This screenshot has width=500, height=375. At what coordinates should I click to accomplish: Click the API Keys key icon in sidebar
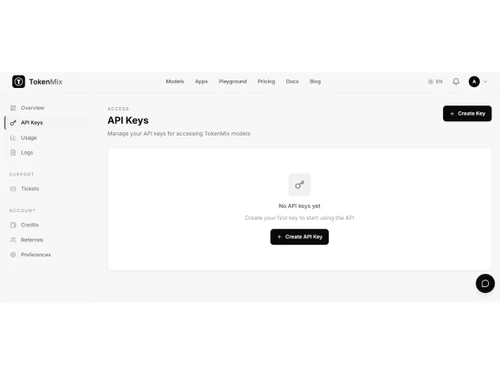(13, 123)
